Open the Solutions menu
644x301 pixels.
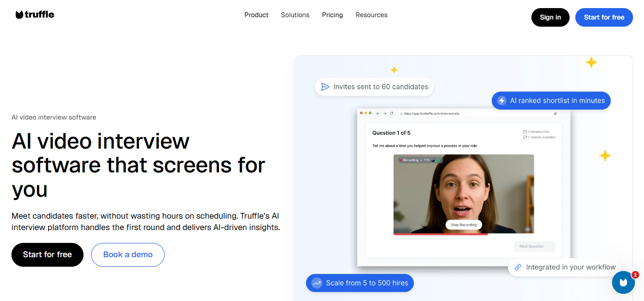(x=295, y=15)
